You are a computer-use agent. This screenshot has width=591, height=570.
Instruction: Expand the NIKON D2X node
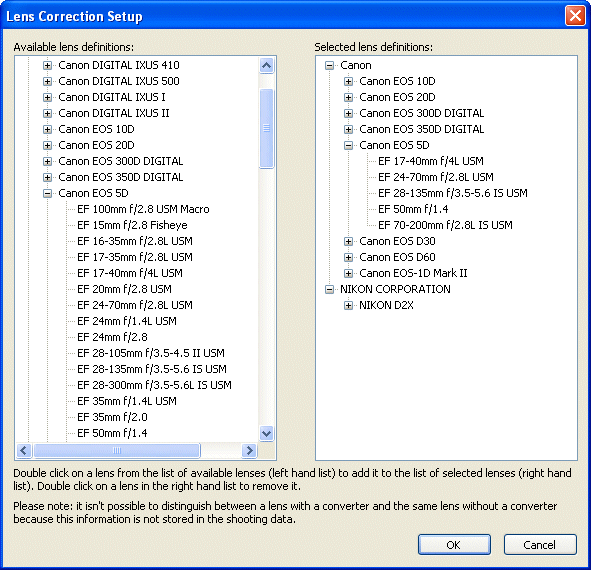pyautogui.click(x=348, y=305)
